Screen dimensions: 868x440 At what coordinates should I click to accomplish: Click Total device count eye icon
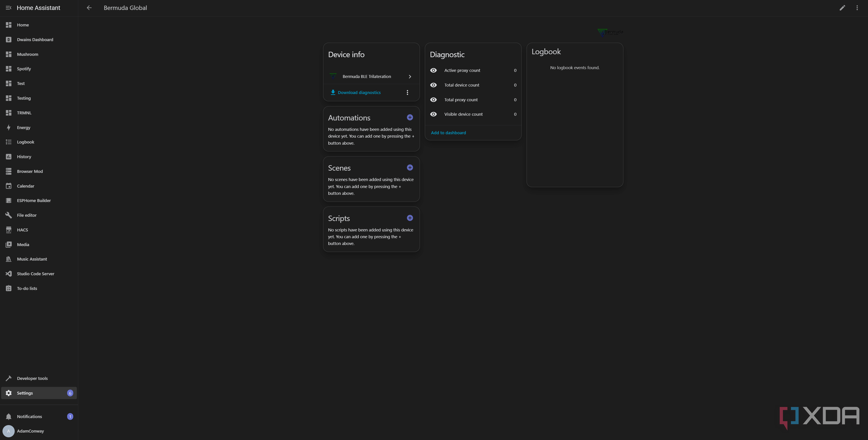coord(434,85)
